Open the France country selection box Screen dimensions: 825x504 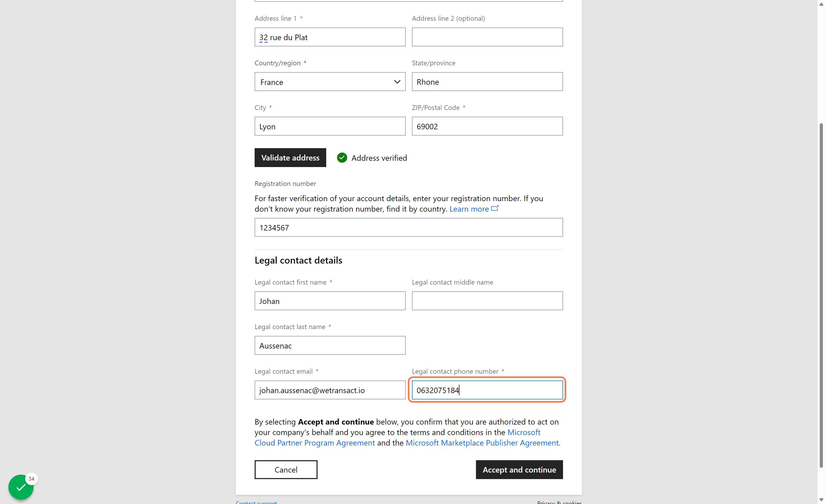point(330,82)
